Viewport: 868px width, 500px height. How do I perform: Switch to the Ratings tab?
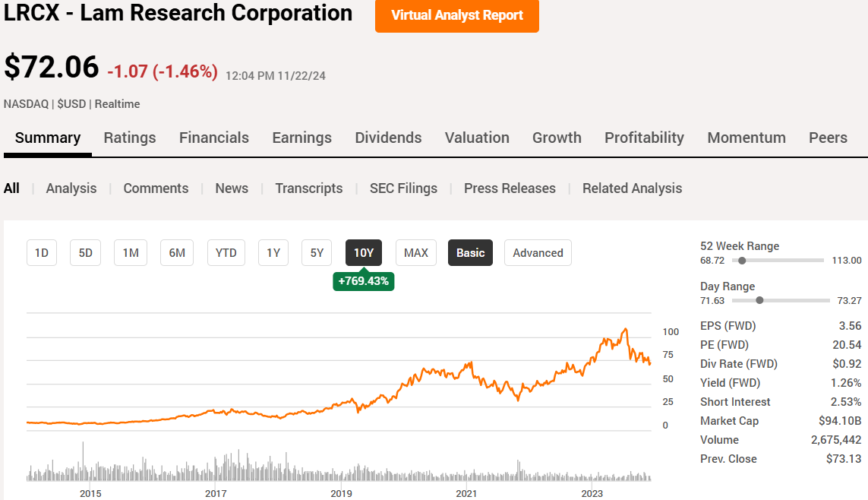click(130, 138)
